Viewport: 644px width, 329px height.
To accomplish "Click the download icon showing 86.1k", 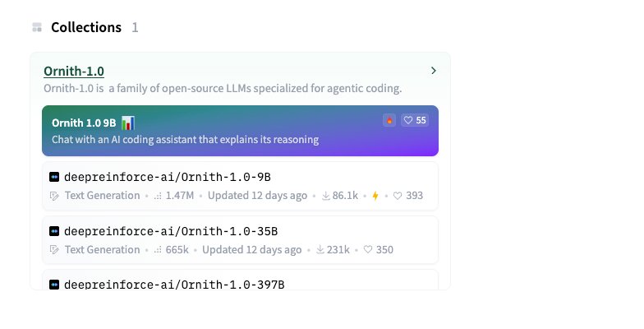I will click(325, 196).
